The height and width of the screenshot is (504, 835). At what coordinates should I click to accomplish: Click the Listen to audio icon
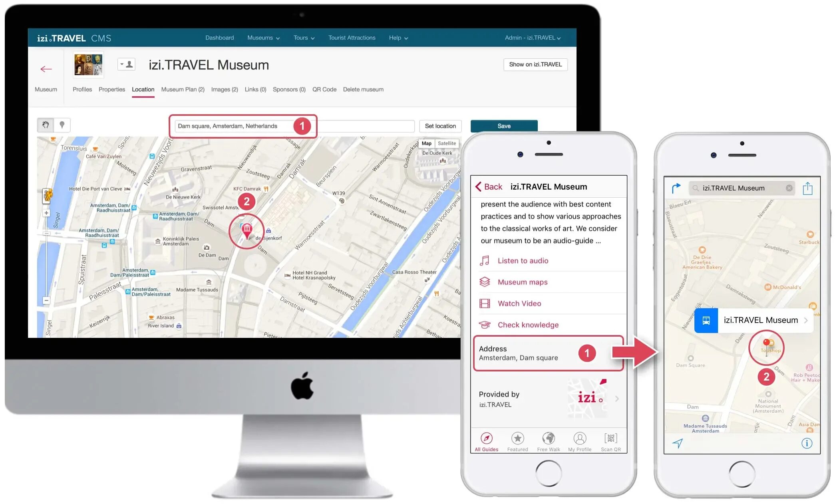tap(485, 260)
